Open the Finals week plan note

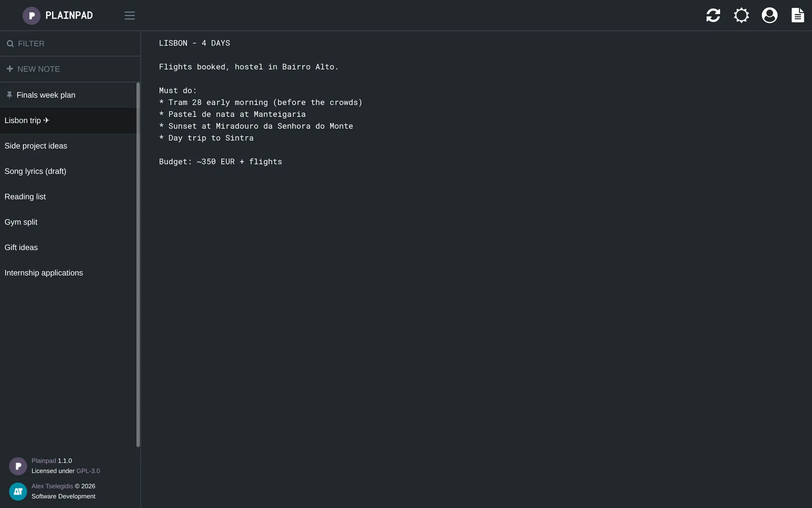pyautogui.click(x=68, y=95)
